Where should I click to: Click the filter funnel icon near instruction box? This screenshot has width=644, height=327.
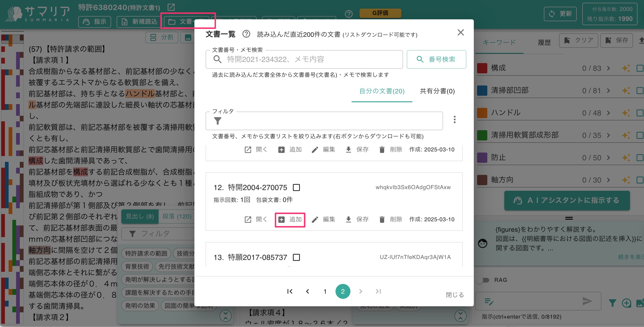pos(612,303)
